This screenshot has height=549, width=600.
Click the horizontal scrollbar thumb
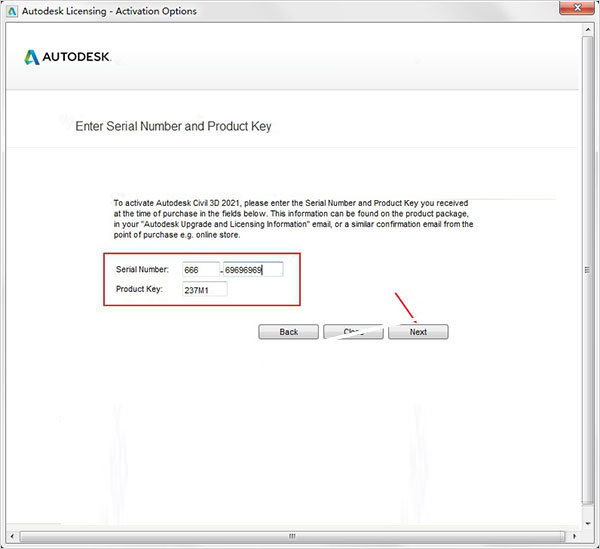pos(292,536)
